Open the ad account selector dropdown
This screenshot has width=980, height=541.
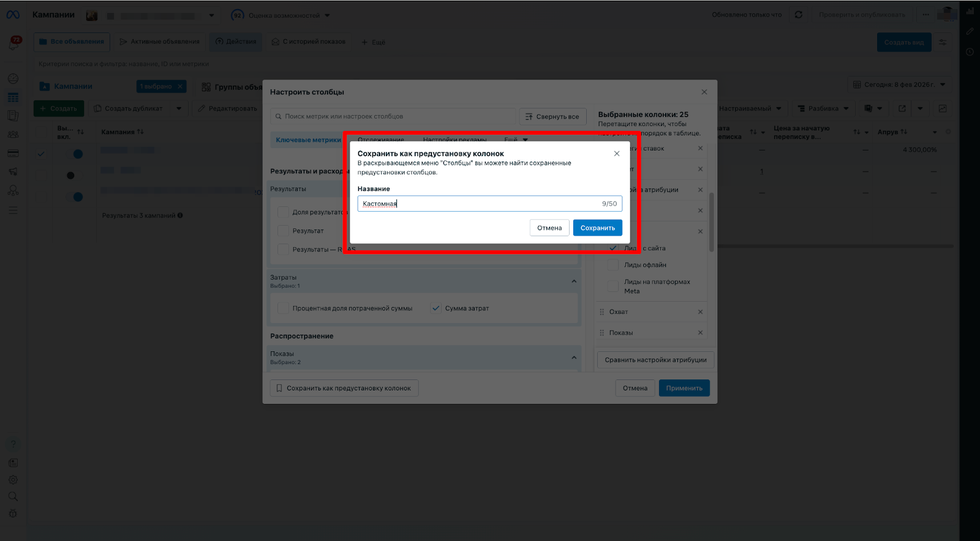point(151,15)
